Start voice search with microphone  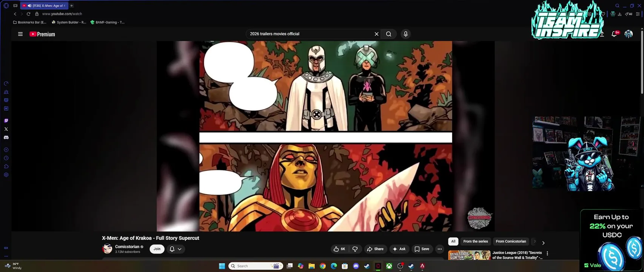[406, 34]
